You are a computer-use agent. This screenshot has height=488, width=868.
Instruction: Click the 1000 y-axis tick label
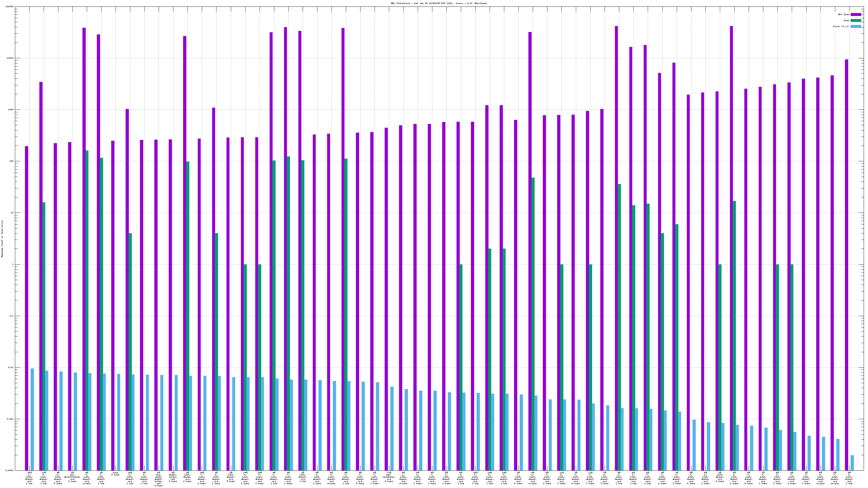(x=11, y=110)
